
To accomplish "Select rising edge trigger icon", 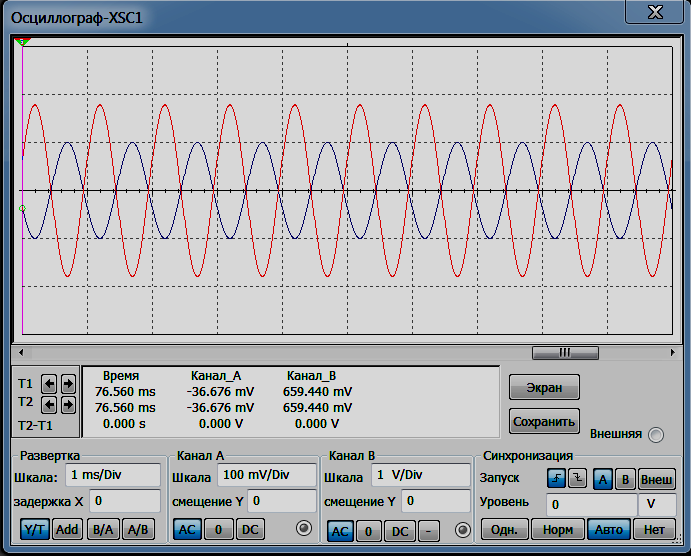I will pyautogui.click(x=556, y=478).
